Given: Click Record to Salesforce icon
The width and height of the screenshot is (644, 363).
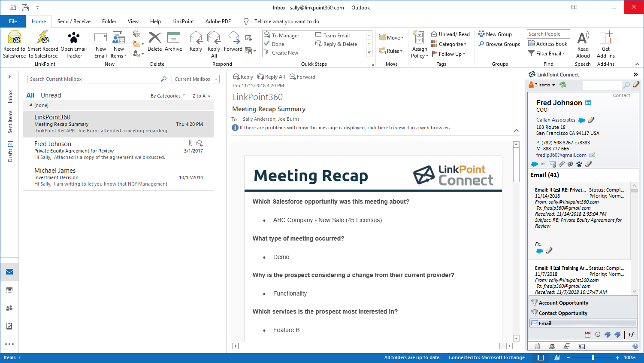Looking at the screenshot, I should tap(15, 38).
